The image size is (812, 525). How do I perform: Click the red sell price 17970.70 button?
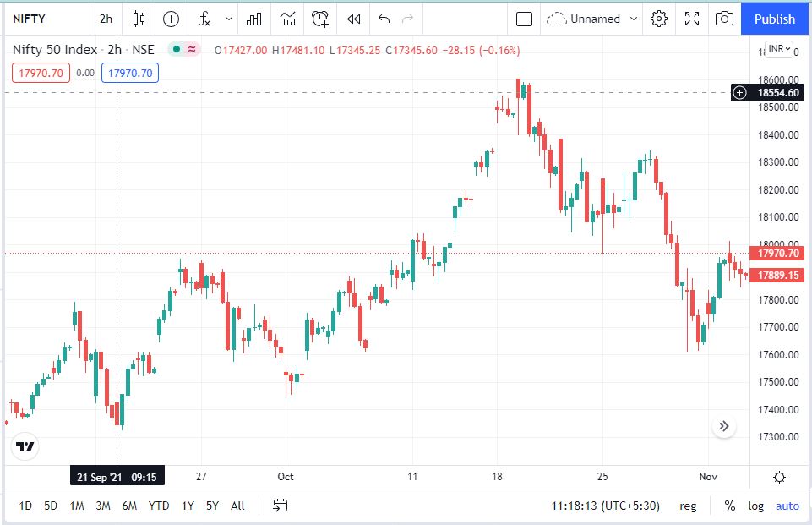pos(41,73)
